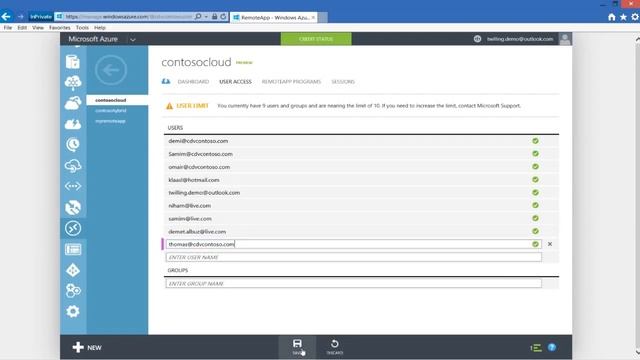Screen dimensions: 640x360
Task: Switch to the Dashboard tab
Action: 193,82
